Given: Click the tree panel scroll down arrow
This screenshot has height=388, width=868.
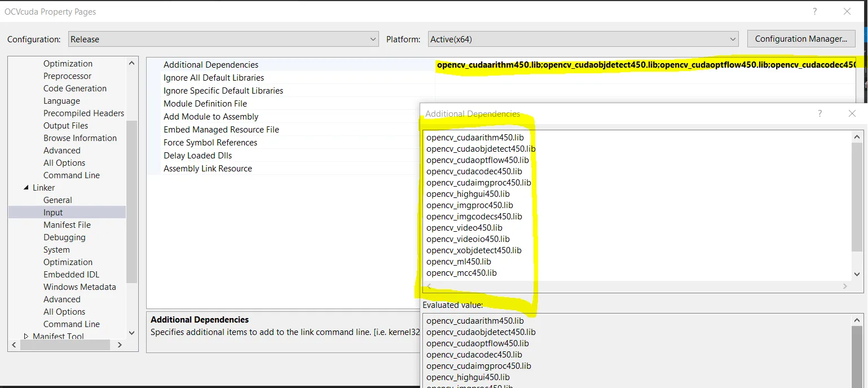Looking at the screenshot, I should [132, 333].
